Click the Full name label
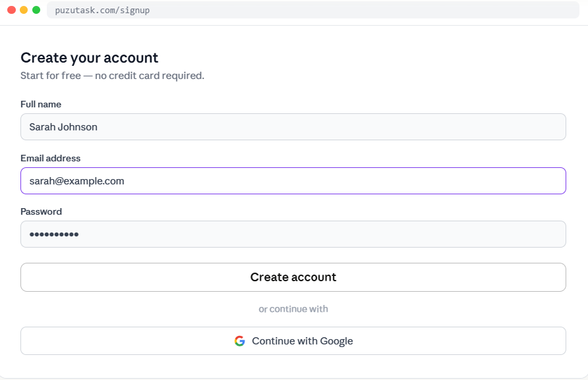Screen dimensions: 588x380 (x=41, y=104)
